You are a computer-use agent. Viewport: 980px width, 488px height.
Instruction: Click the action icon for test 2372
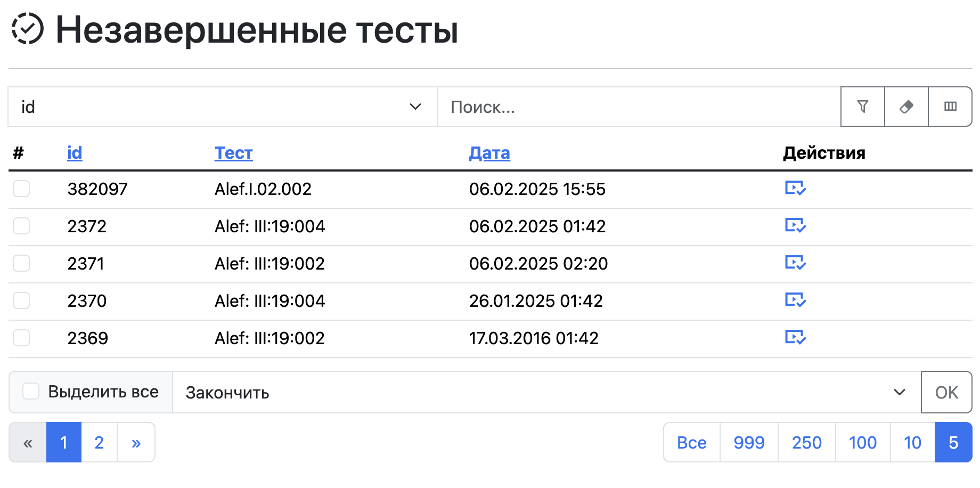pyautogui.click(x=795, y=225)
